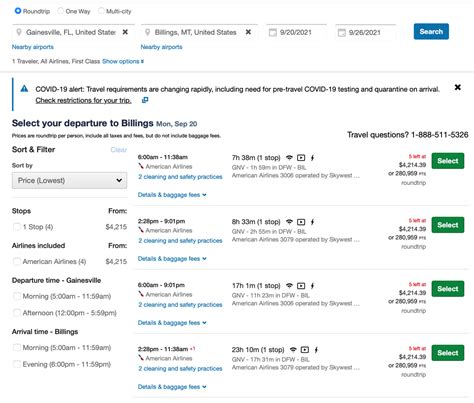Viewport: 474px width, 403px height.
Task: Click the return date field 9/26/2021
Action: point(365,33)
